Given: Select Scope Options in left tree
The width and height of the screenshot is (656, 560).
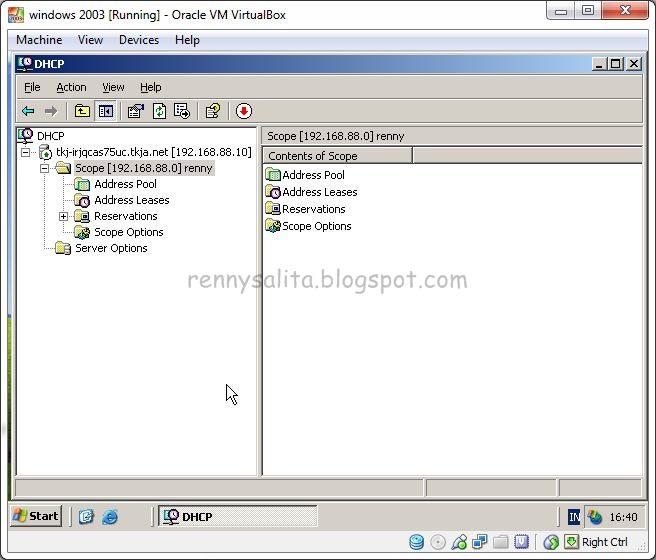Looking at the screenshot, I should 128,232.
